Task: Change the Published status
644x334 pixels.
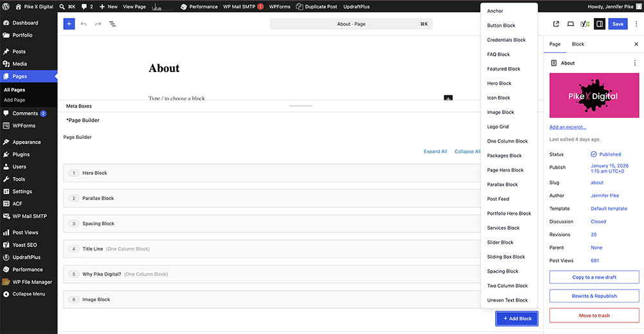Action: point(606,154)
